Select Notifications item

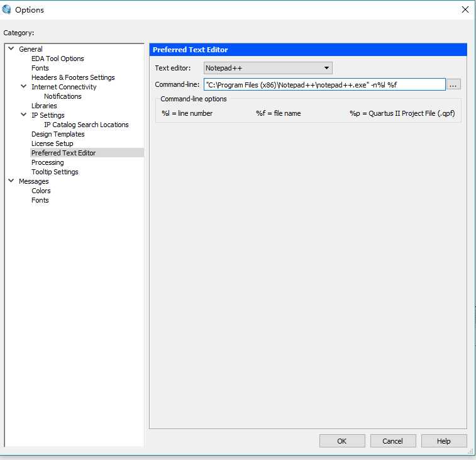(62, 96)
